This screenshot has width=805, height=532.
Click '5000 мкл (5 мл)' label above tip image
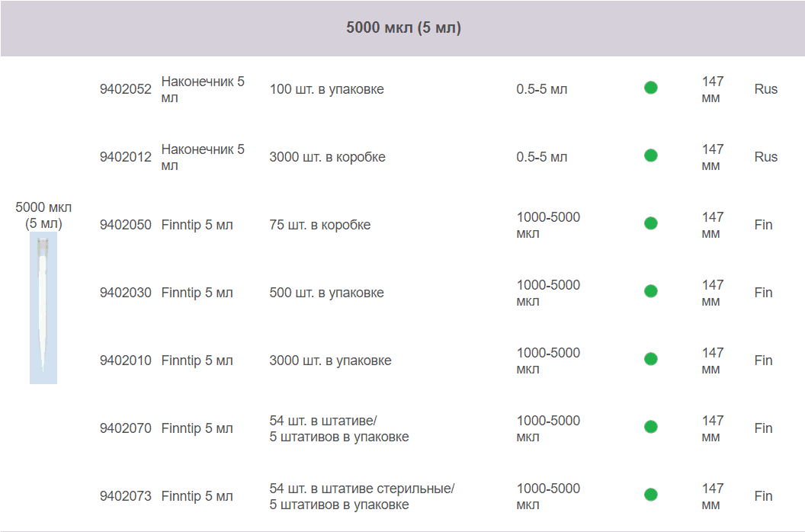(x=43, y=215)
